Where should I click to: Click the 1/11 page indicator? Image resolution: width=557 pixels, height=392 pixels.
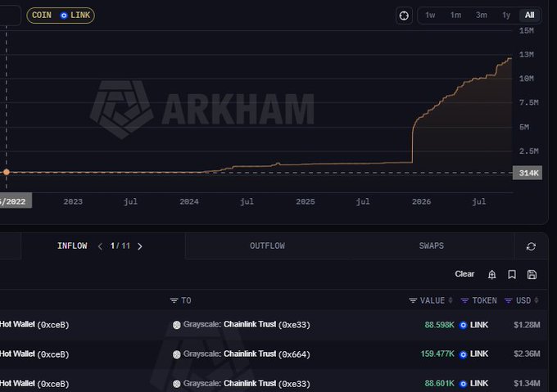coord(120,246)
